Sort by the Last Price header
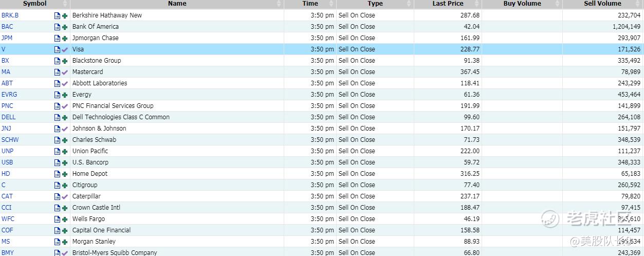Viewport: 644px width, 256px height. tap(448, 4)
